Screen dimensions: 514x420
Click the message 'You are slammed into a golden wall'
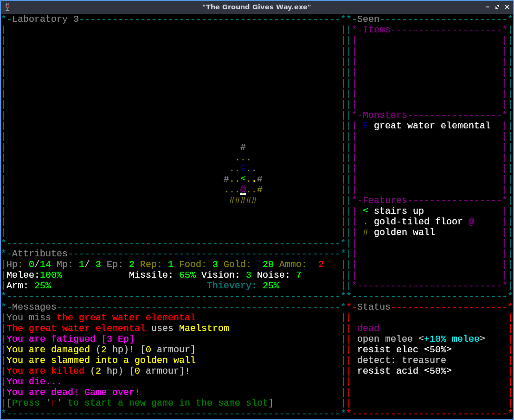pyautogui.click(x=101, y=360)
